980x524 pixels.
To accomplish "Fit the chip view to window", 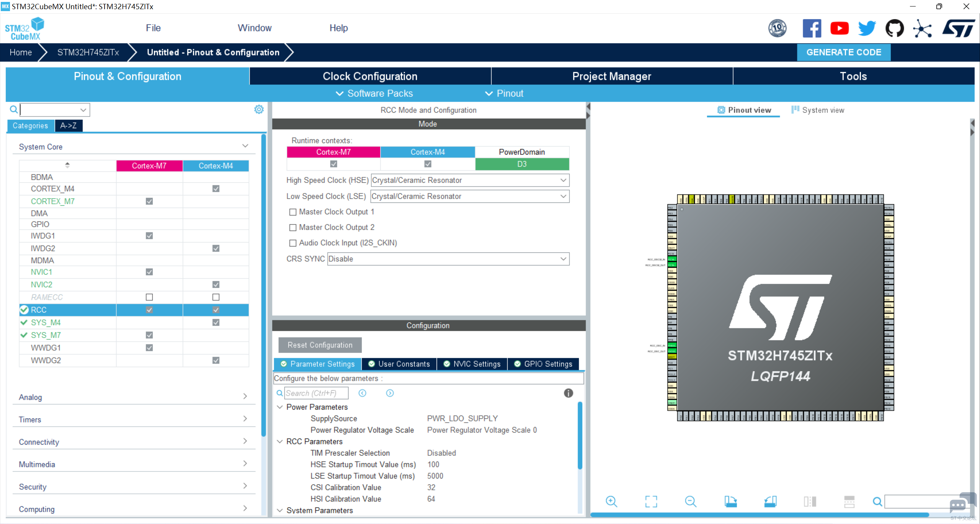I will (x=651, y=501).
